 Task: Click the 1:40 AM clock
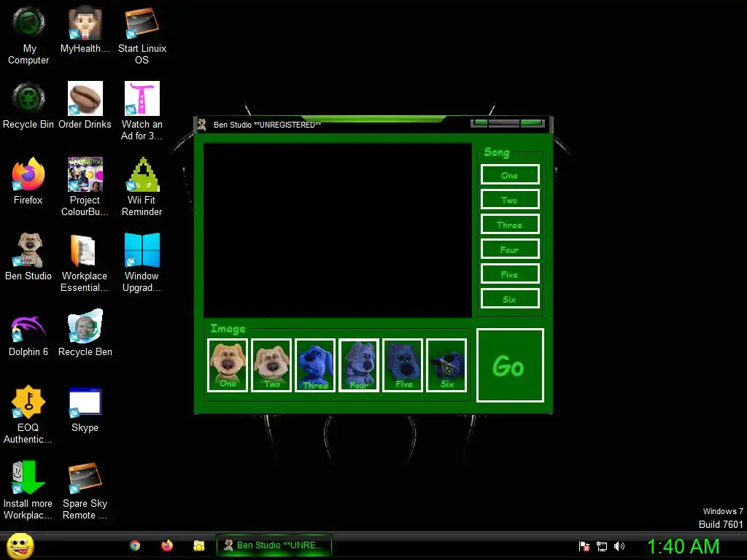point(683,546)
